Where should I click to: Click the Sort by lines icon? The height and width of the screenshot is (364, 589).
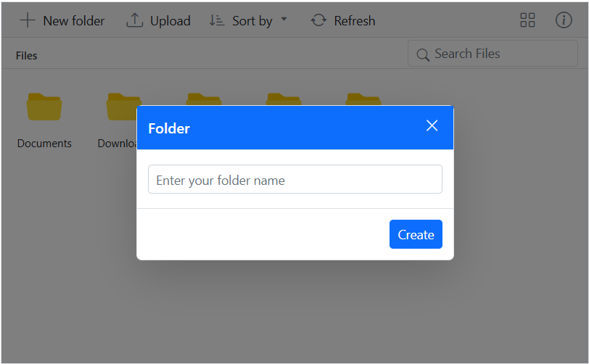[x=216, y=20]
